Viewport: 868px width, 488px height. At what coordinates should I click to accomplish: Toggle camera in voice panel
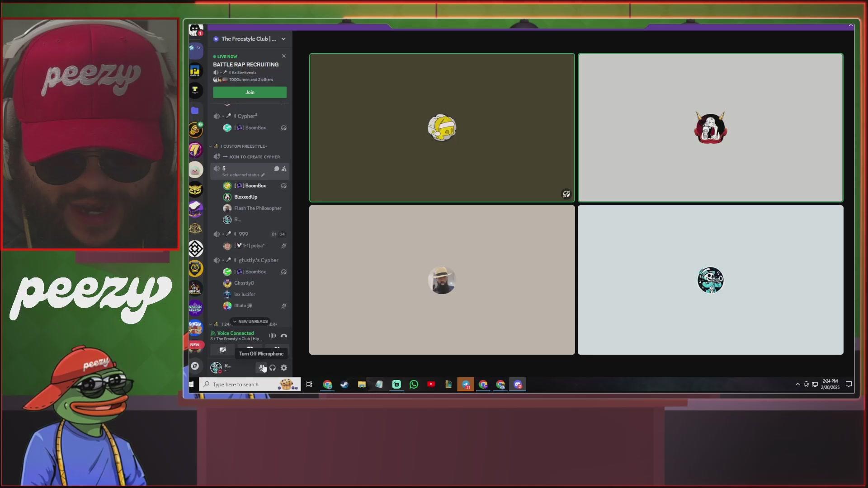coord(222,350)
